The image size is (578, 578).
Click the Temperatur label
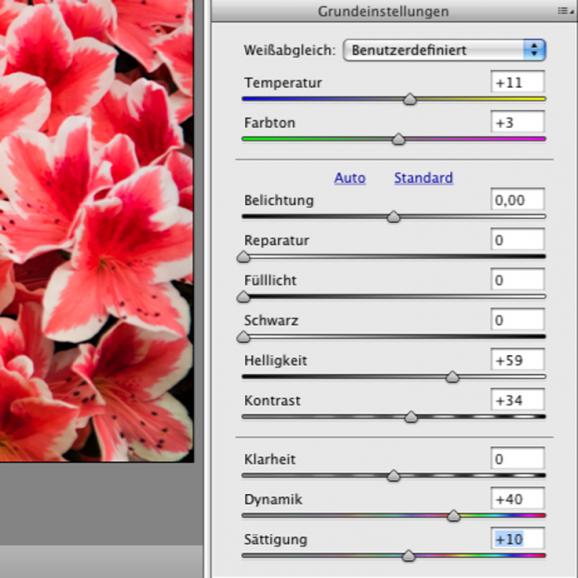point(283,83)
